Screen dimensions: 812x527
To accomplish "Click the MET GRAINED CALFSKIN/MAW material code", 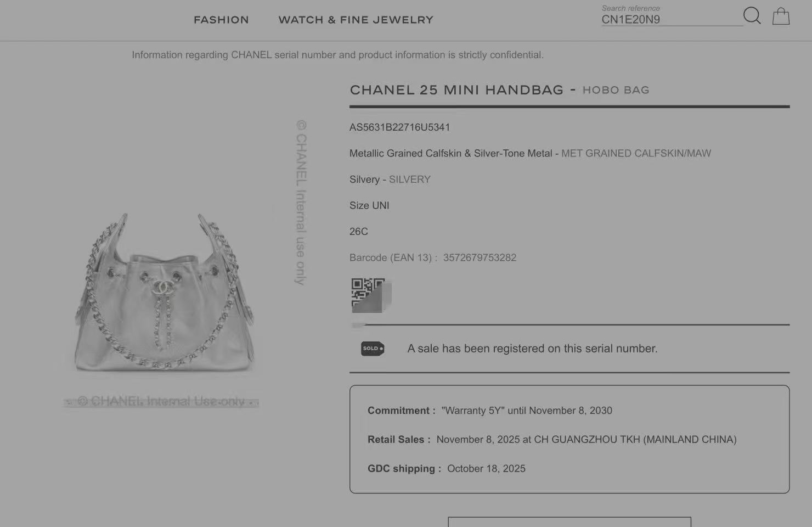I will tap(636, 154).
